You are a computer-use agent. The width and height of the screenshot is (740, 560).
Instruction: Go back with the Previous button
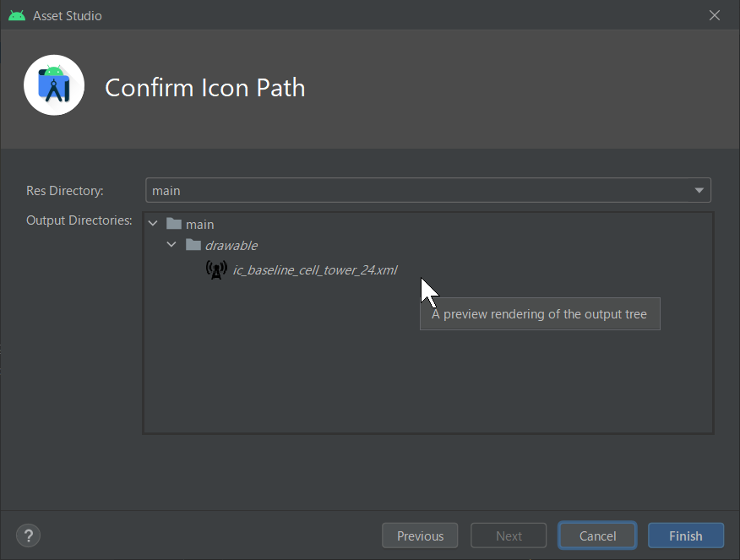420,536
